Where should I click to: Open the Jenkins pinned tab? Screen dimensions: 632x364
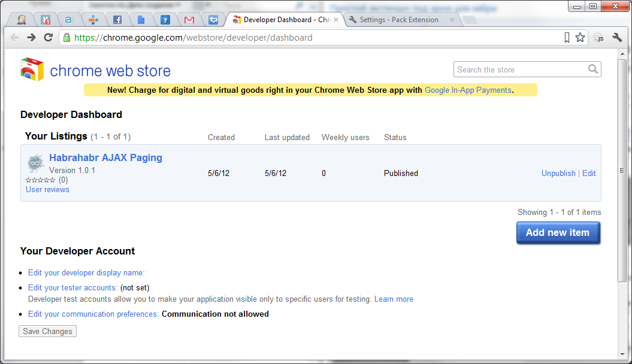pos(22,20)
